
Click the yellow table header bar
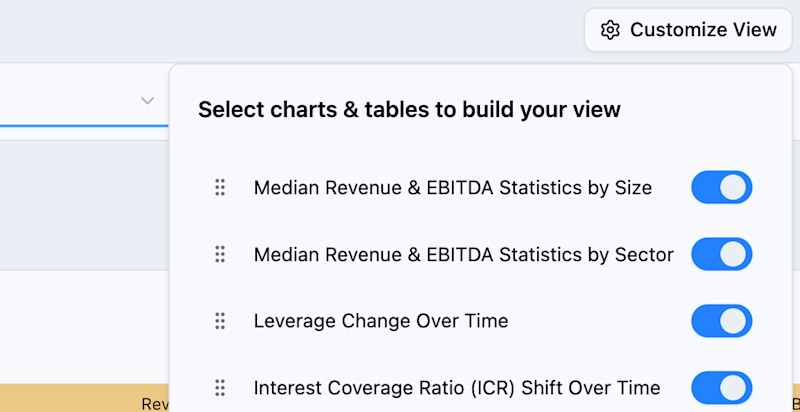[x=84, y=398]
